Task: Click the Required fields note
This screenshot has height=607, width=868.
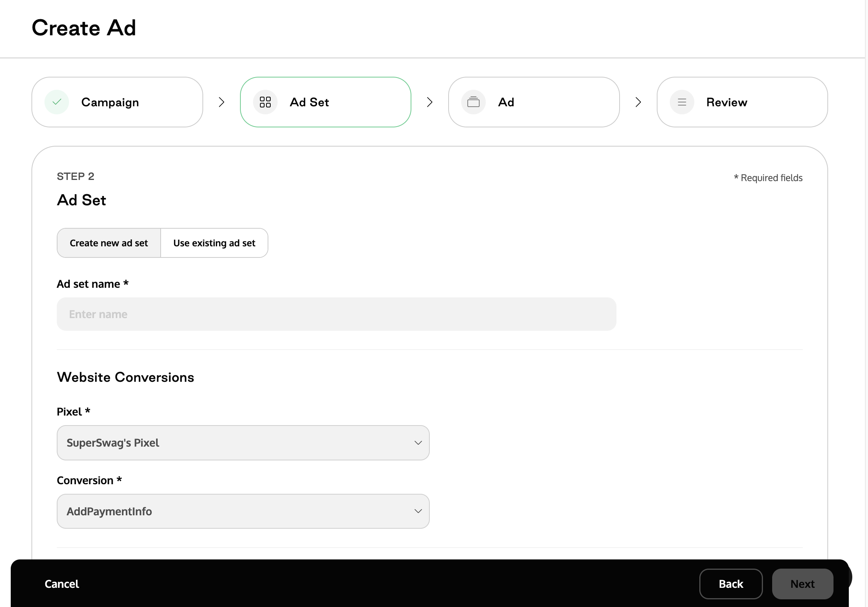Action: pyautogui.click(x=768, y=178)
